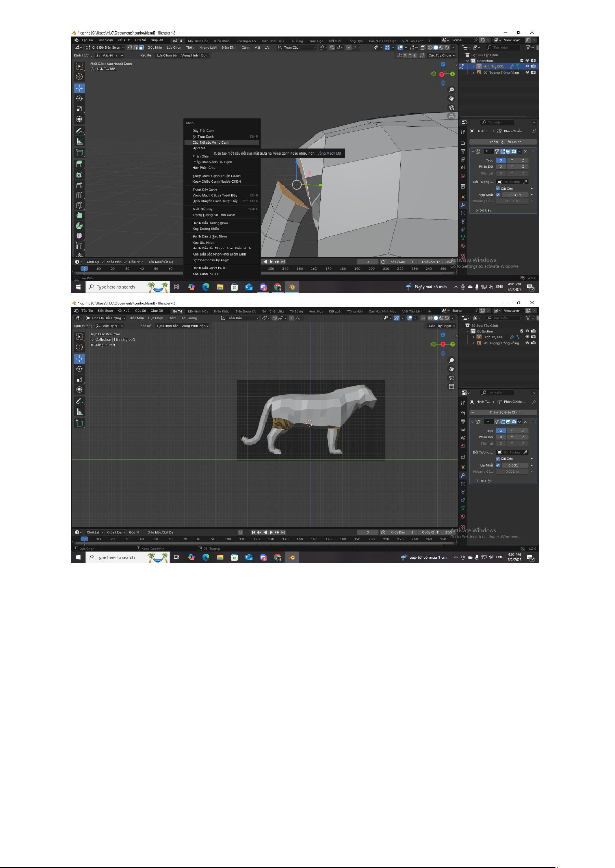Toggle Trục Z axis in lower modifier panel

523,431
